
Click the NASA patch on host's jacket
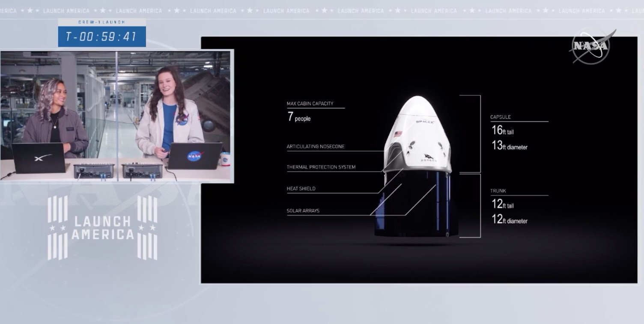(x=182, y=119)
